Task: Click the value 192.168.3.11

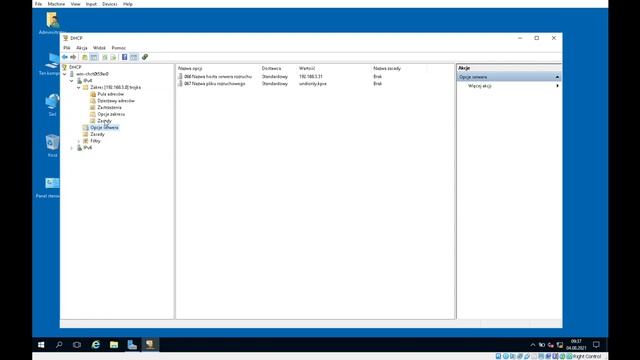Action: pyautogui.click(x=311, y=77)
